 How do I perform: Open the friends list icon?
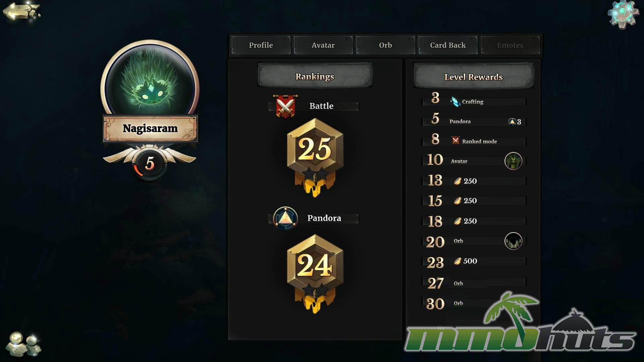[x=23, y=344]
